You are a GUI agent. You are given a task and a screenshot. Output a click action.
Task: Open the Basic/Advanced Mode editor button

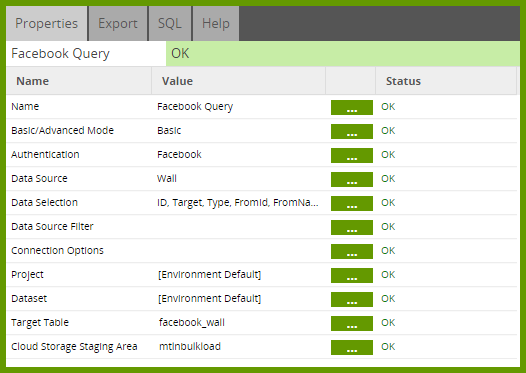(352, 131)
